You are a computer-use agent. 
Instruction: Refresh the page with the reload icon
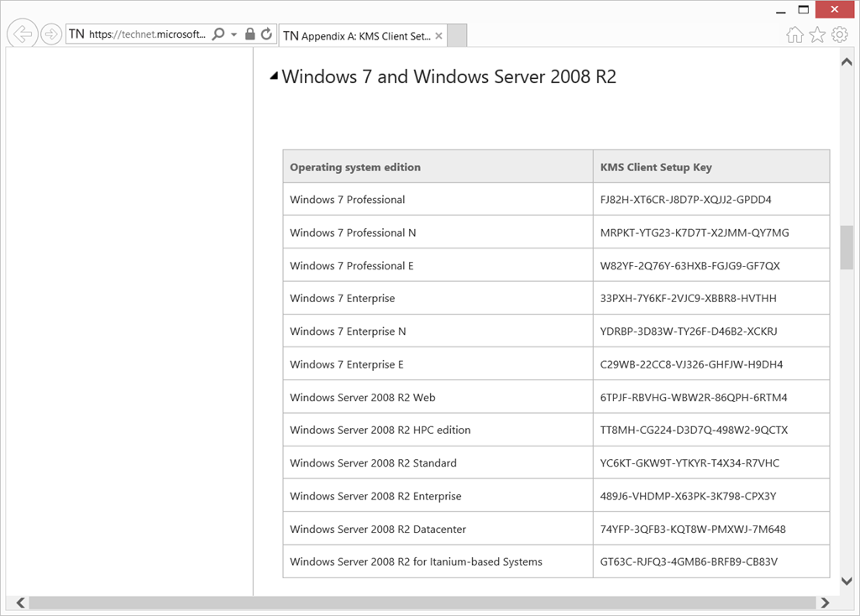point(266,34)
